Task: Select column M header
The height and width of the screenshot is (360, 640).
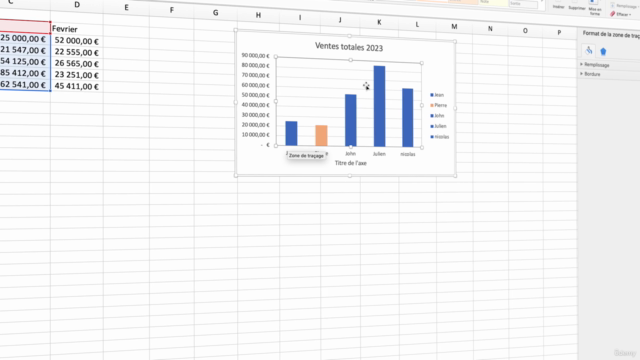Action: tap(454, 27)
